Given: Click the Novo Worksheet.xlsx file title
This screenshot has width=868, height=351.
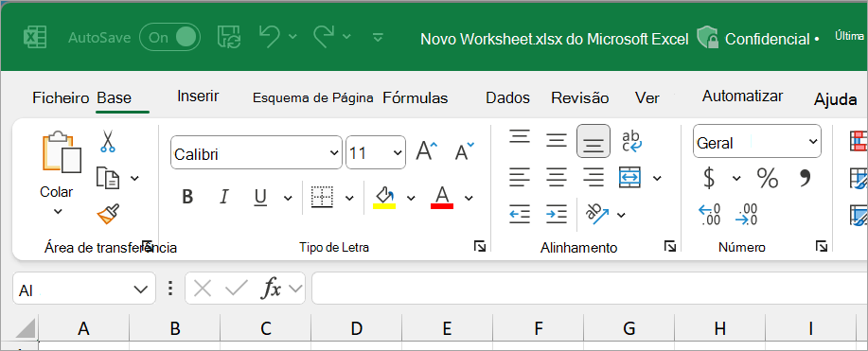Looking at the screenshot, I should pyautogui.click(x=555, y=40).
